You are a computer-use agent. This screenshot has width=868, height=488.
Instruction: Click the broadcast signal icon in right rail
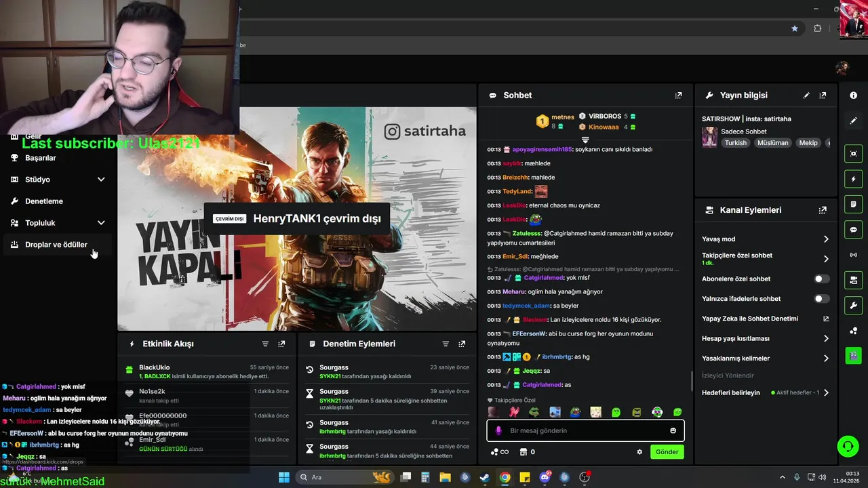pyautogui.click(x=853, y=255)
